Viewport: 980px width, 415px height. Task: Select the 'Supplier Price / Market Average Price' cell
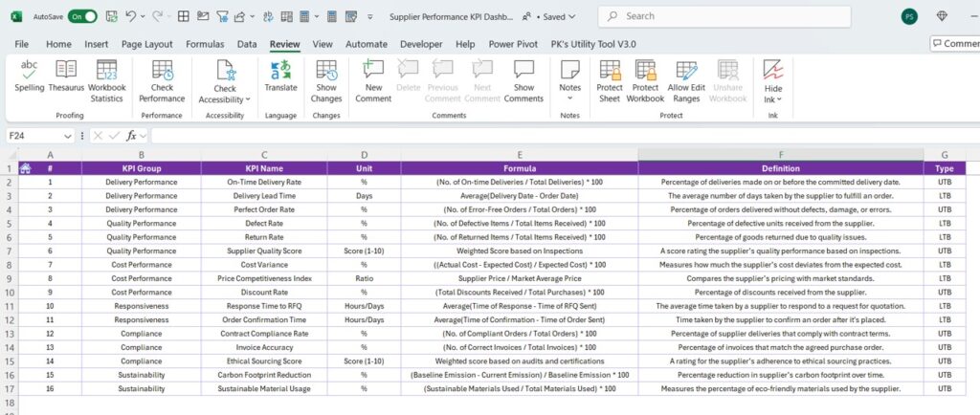(x=520, y=278)
